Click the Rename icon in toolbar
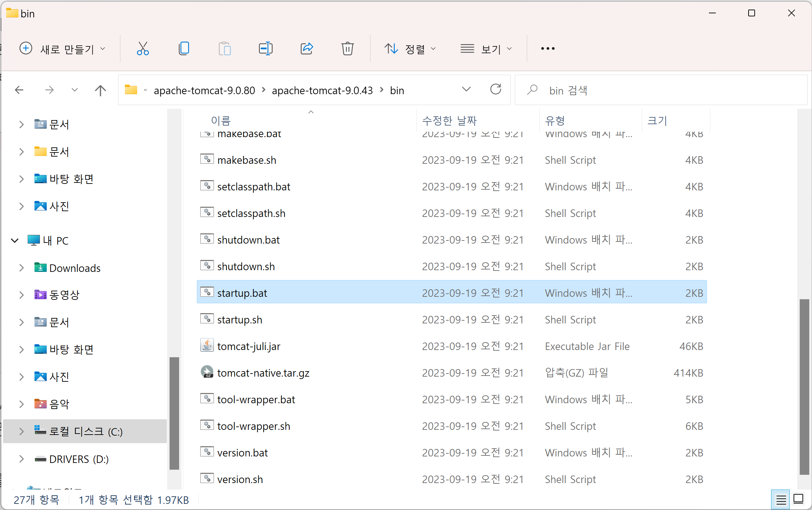This screenshot has height=510, width=812. click(x=265, y=48)
